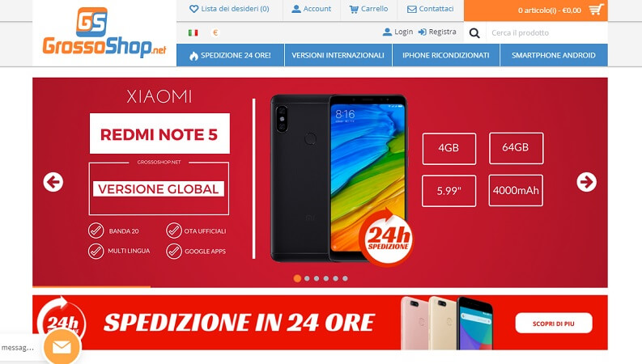Image resolution: width=642 pixels, height=364 pixels.
Task: Click the Contattaci envelope icon
Action: (x=411, y=9)
